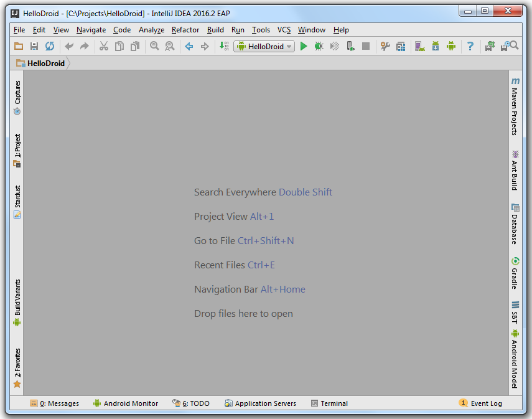Open the HelloDroid run configuration dropdown
This screenshot has height=419, width=532.
tap(264, 46)
